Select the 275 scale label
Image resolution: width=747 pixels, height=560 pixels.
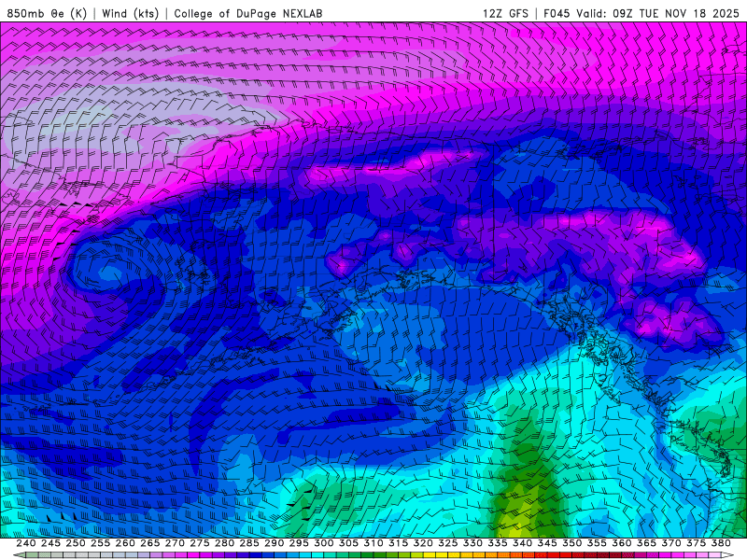pos(199,543)
